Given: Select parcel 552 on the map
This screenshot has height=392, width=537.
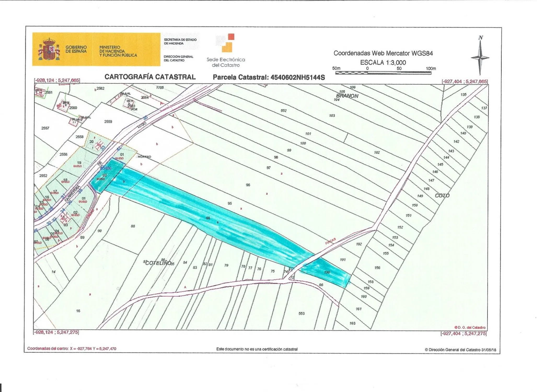Looking at the screenshot, I should click(284, 111).
